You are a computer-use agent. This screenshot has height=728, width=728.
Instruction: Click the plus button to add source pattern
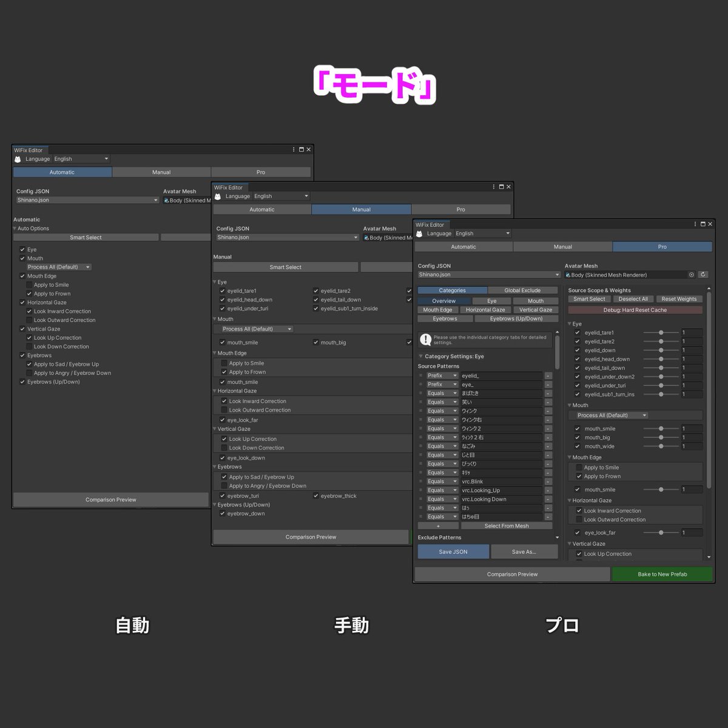click(x=438, y=526)
